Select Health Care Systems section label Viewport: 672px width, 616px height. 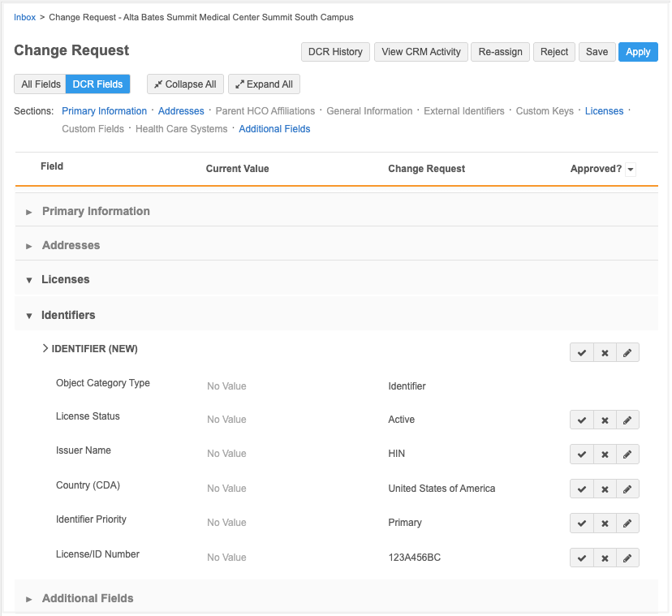point(181,129)
